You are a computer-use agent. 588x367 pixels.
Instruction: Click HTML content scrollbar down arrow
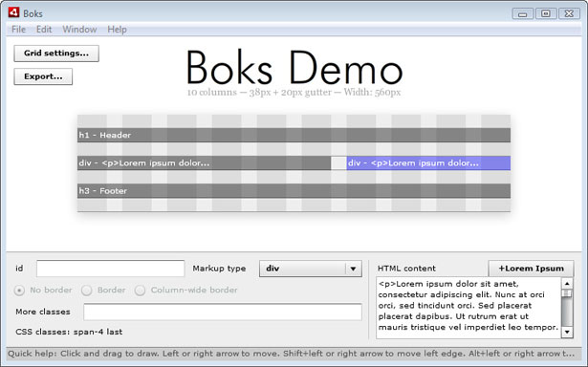[x=567, y=332]
